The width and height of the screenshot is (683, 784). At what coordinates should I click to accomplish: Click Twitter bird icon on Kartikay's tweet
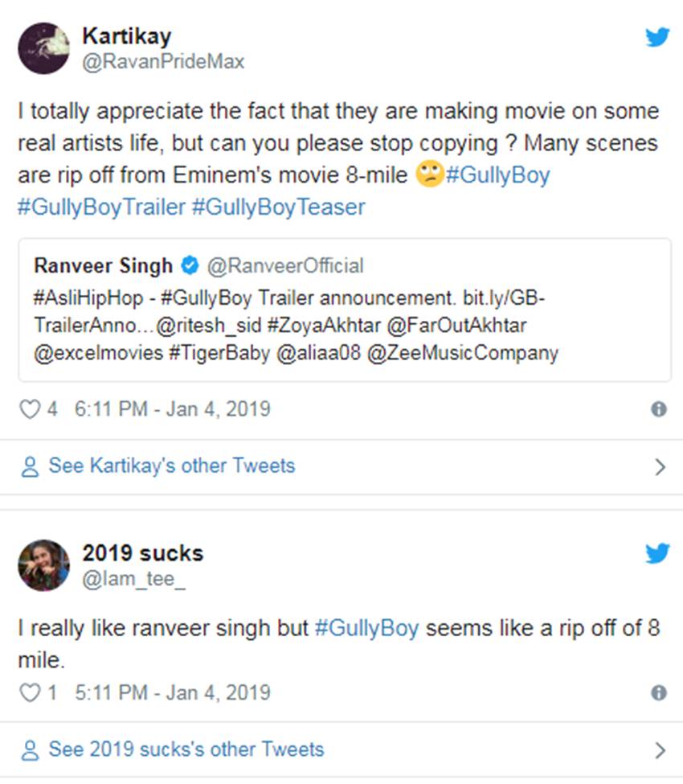(657, 37)
